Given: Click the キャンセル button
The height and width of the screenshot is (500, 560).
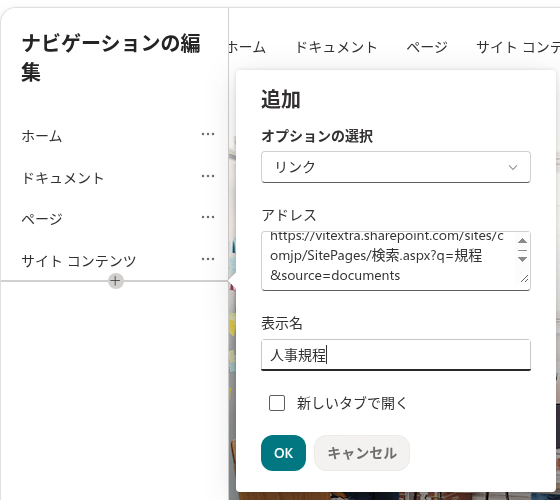Looking at the screenshot, I should coord(362,453).
